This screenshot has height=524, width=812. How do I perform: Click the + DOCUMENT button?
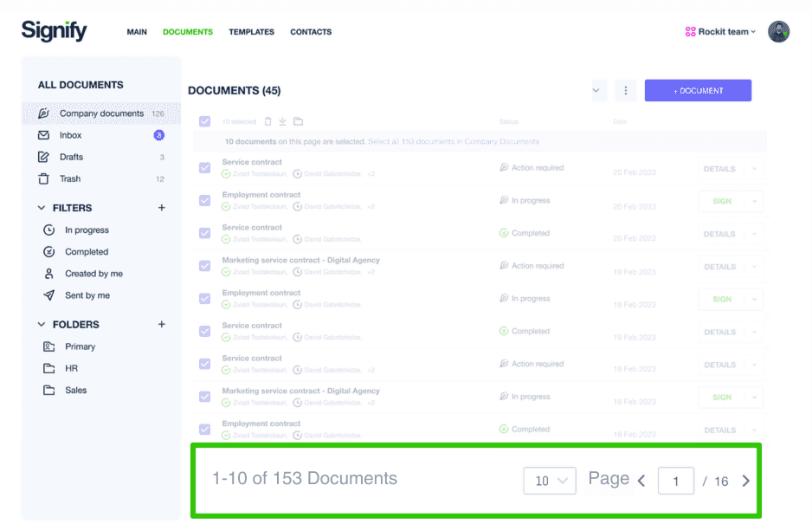point(698,91)
